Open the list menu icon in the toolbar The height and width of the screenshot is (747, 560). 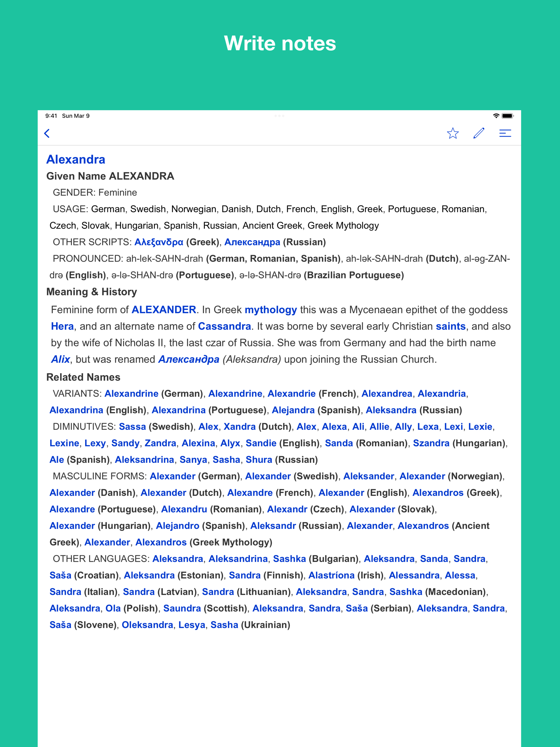[x=505, y=133]
